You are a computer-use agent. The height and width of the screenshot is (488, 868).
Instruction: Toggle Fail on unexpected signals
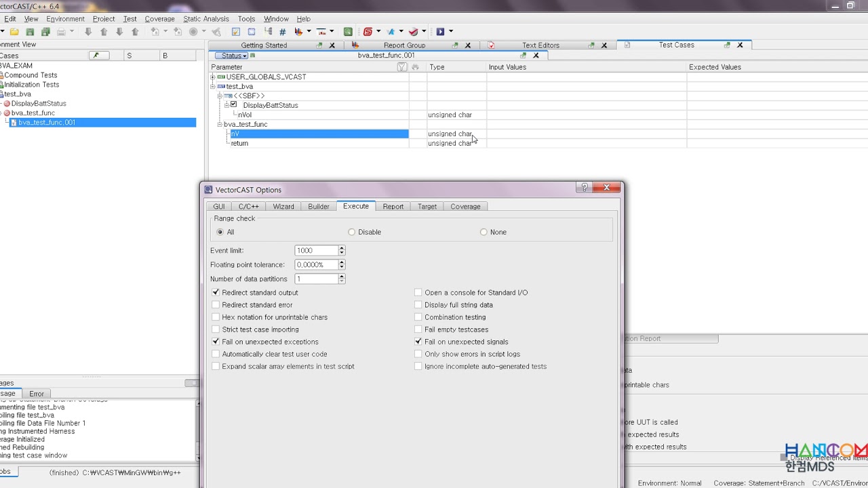418,342
